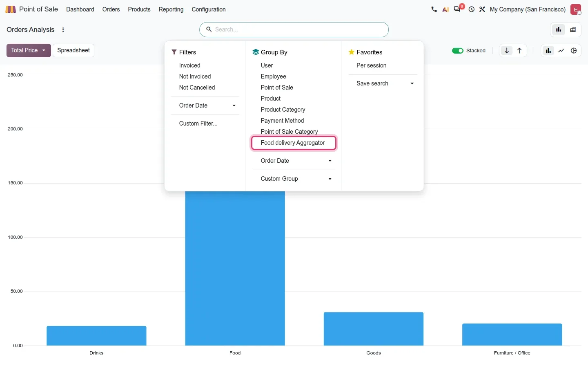Open the activities clock icon
This screenshot has height=368, width=588.
(x=472, y=9)
